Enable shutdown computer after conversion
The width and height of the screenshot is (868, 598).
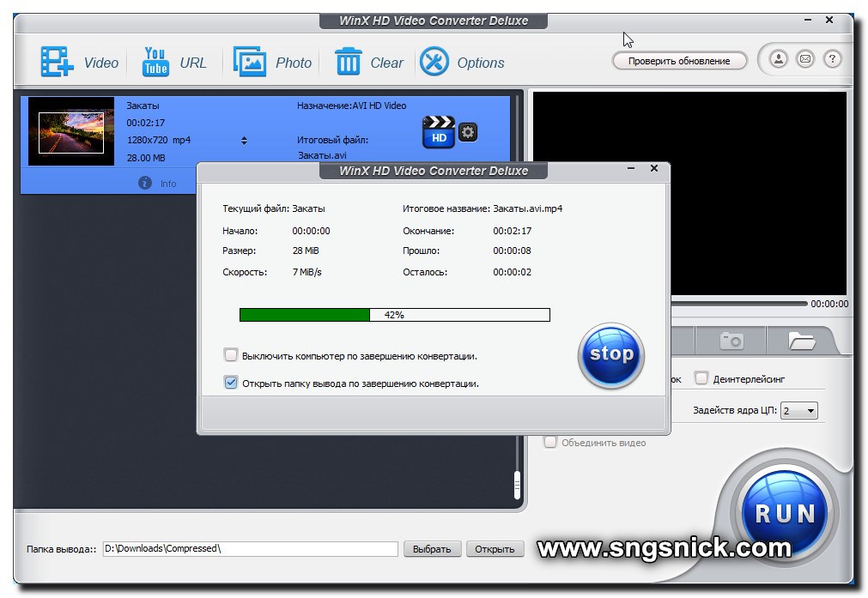click(230, 354)
